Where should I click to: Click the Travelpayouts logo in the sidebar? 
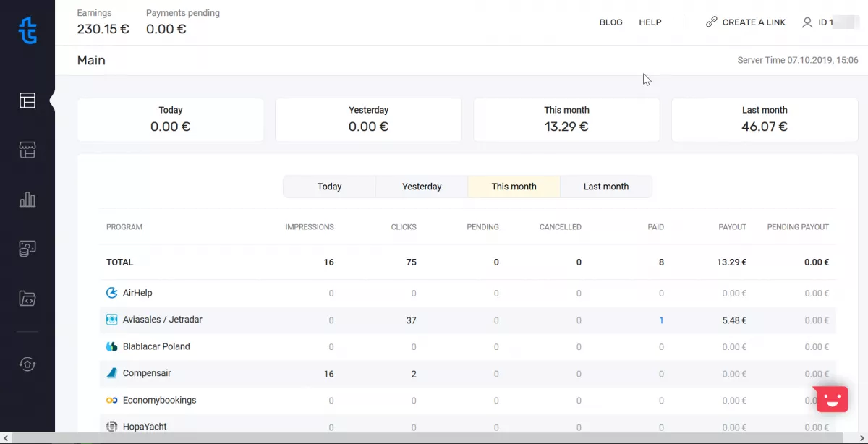(27, 30)
